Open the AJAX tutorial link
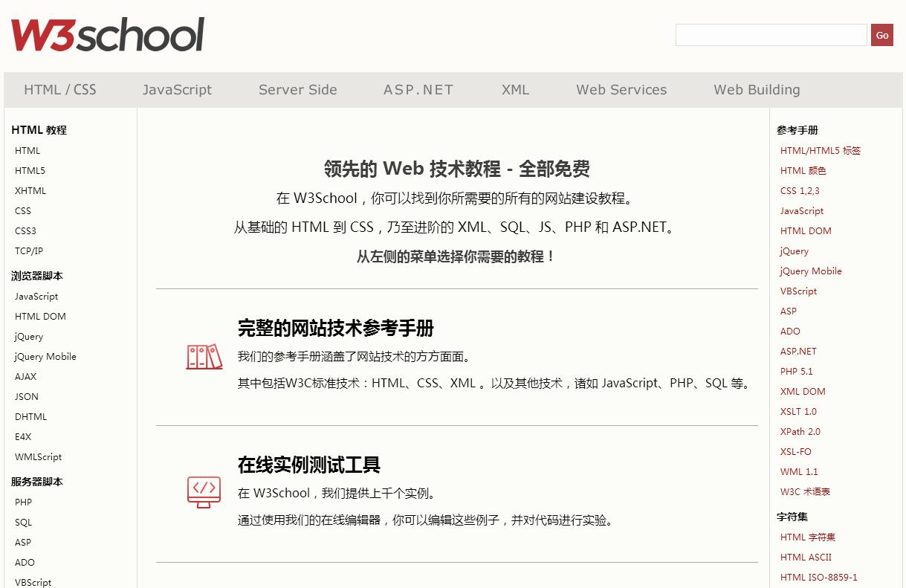 pos(25,377)
